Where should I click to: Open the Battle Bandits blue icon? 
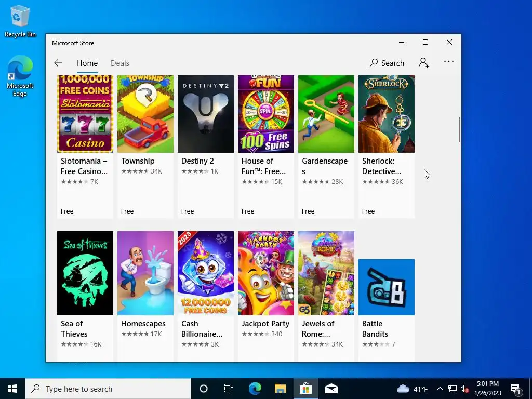tap(387, 287)
